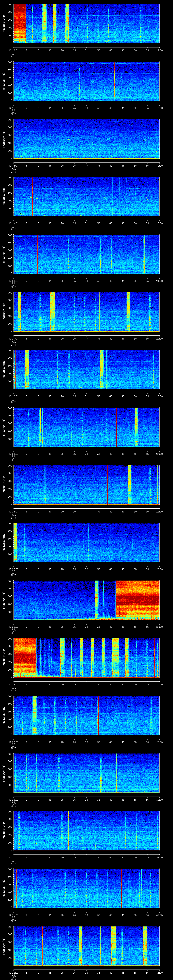Click the "27:00" end time label
Image resolution: width=173 pixels, height=980 pixels.
[159, 627]
